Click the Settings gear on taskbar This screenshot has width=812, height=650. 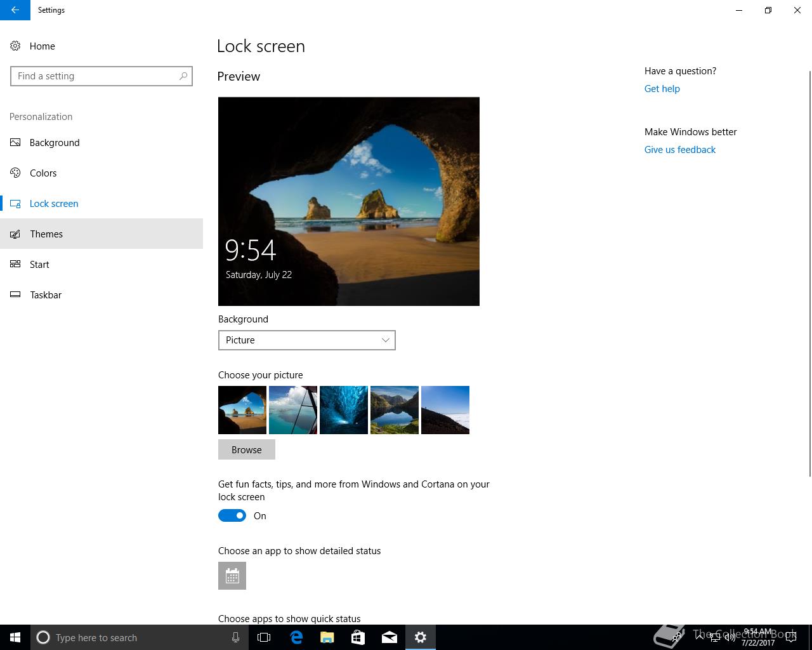click(421, 637)
